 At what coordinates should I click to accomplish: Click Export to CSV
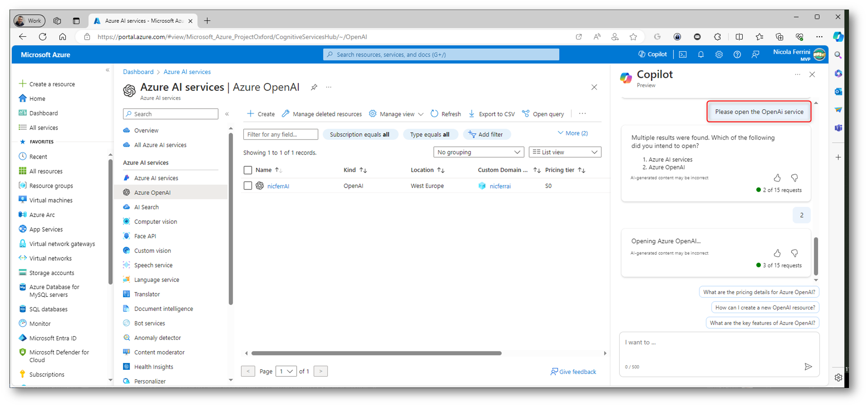491,114
